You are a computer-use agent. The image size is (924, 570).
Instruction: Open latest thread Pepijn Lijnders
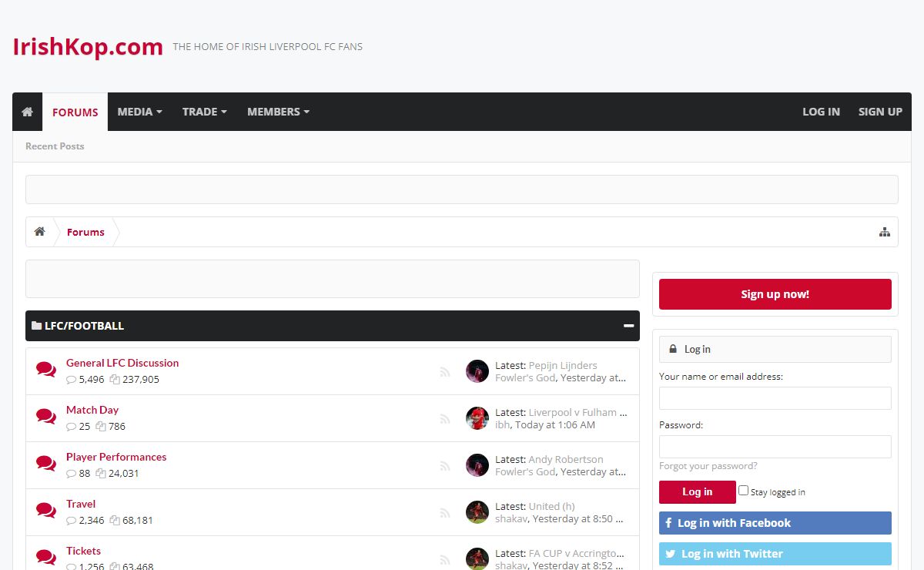tap(563, 365)
